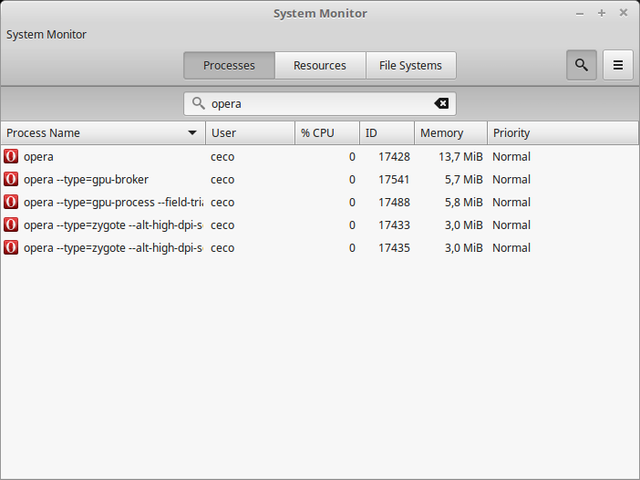Click the 0 % CPU value of process 17488
The image size is (640, 480).
352,202
